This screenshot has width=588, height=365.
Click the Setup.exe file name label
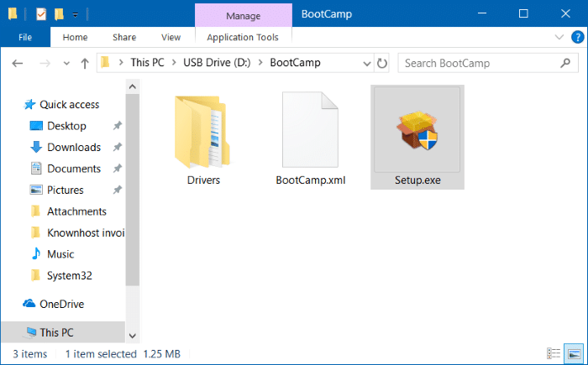pos(417,180)
